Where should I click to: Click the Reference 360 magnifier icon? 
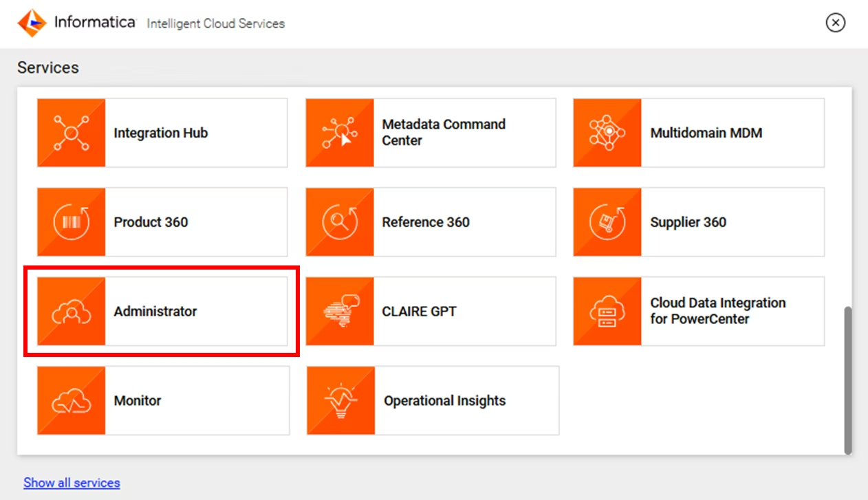[340, 222]
